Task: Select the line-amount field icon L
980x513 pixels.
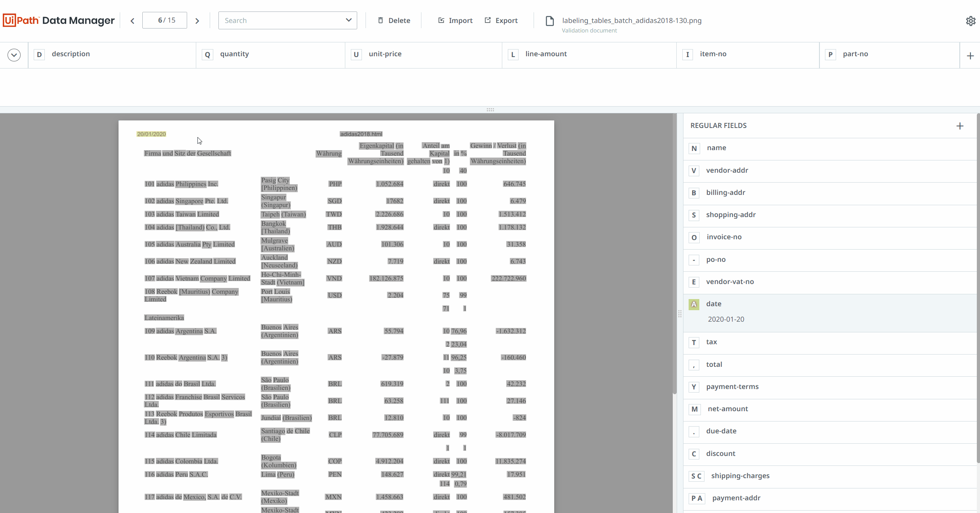Action: (513, 54)
